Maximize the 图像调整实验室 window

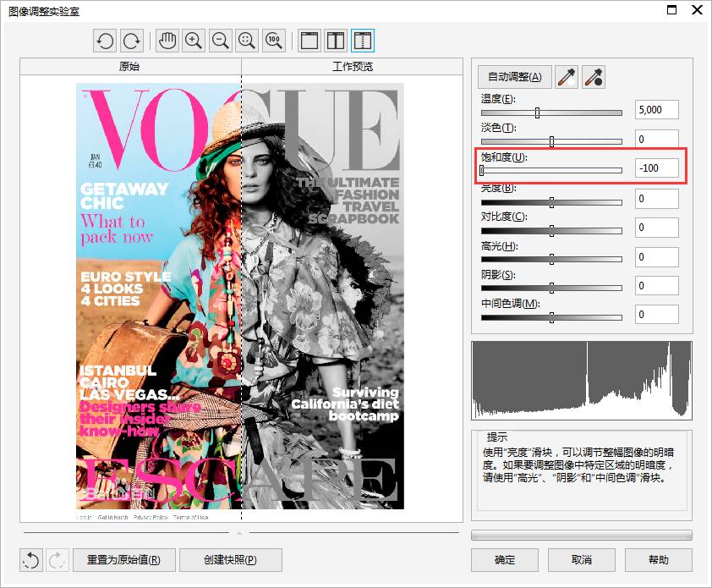(x=671, y=9)
